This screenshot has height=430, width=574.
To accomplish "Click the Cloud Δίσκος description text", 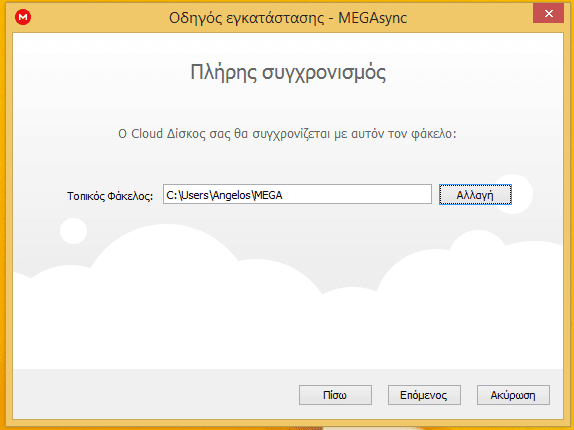I will (x=287, y=134).
